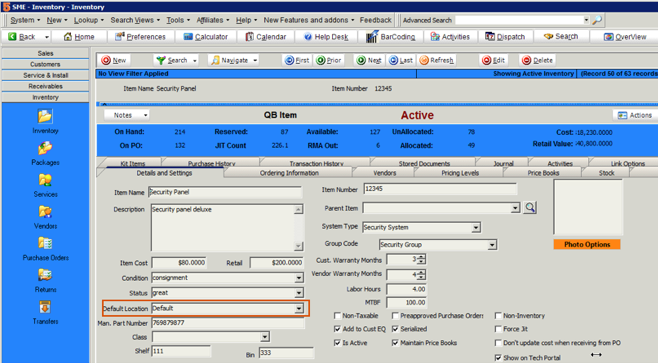
Task: Expand the Status dropdown
Action: 299,293
